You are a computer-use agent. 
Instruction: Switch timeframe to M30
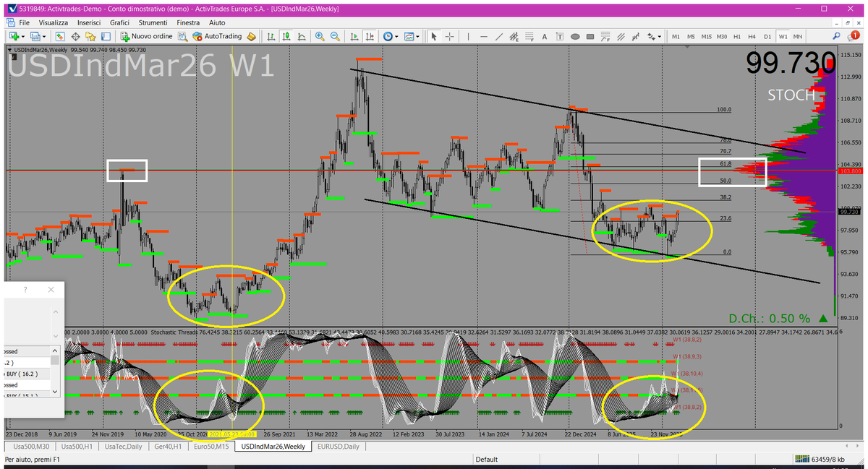721,36
